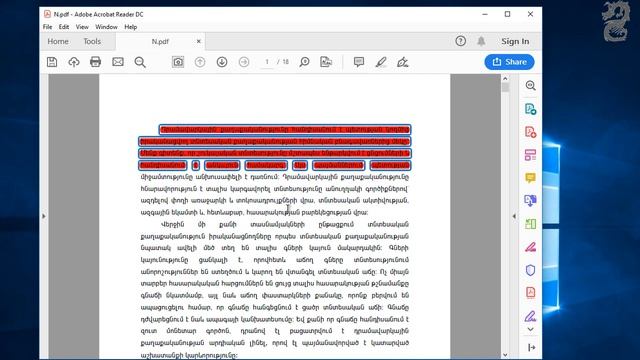
Task: Add a sticky note comment
Action: click(x=359, y=62)
